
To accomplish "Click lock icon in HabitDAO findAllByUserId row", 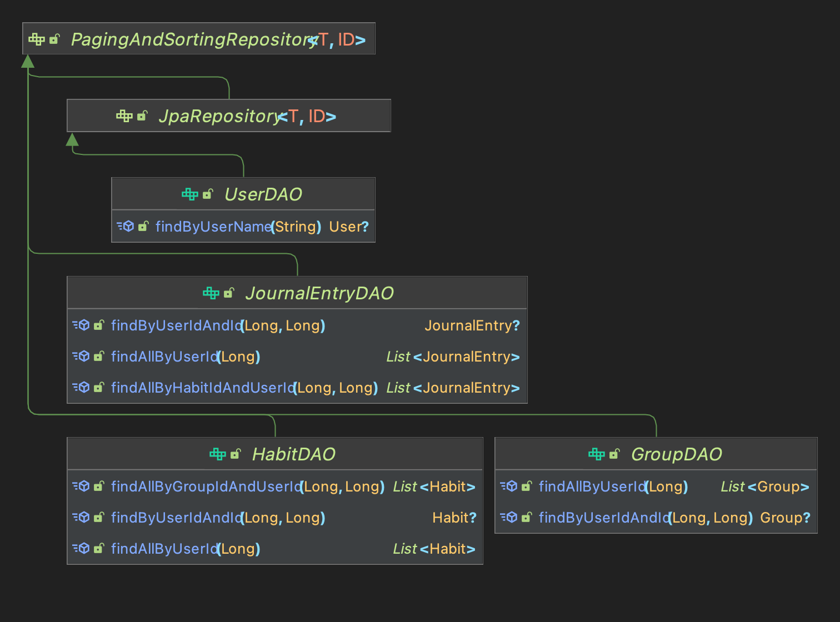I will (99, 548).
